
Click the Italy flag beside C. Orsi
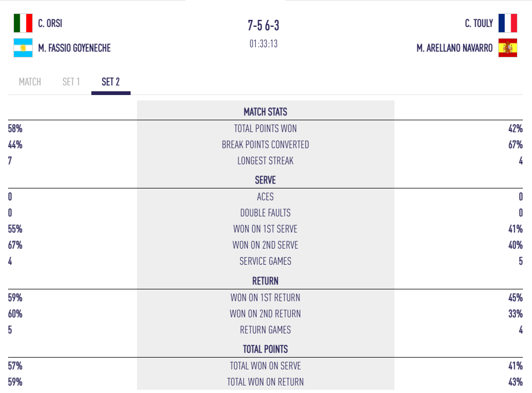pos(23,23)
